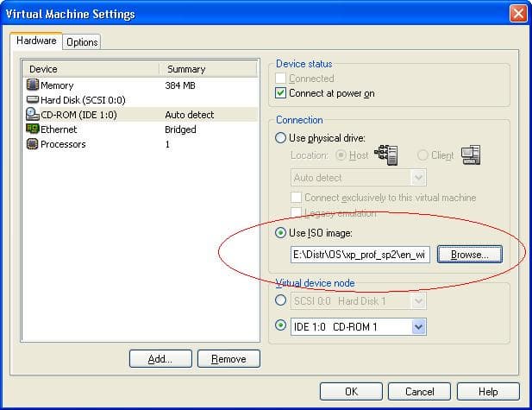Click the Hard Disk device icon

coord(32,99)
